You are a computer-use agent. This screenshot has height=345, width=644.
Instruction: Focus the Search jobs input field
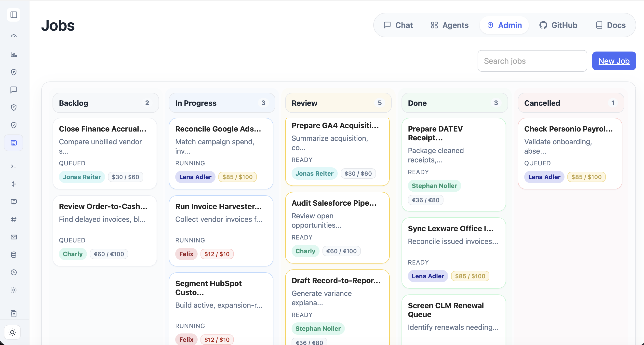click(x=532, y=61)
